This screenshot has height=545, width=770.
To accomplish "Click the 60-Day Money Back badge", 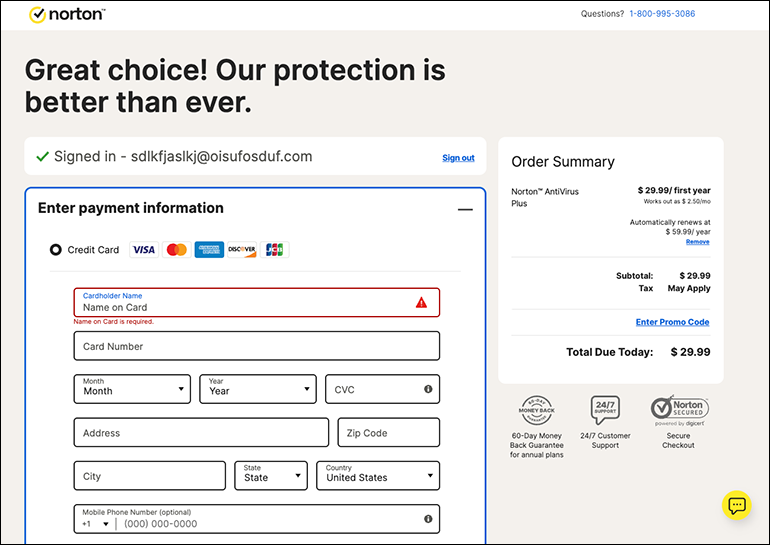I will (537, 410).
